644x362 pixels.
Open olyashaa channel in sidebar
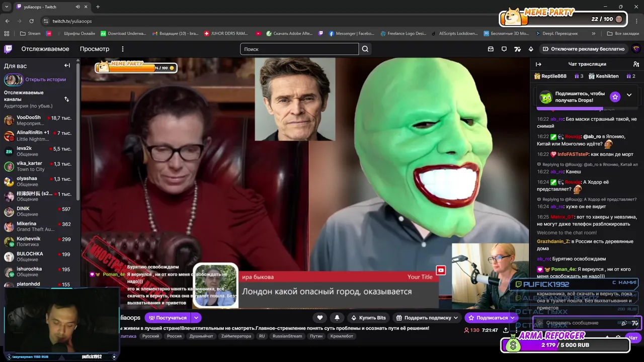[x=38, y=181]
